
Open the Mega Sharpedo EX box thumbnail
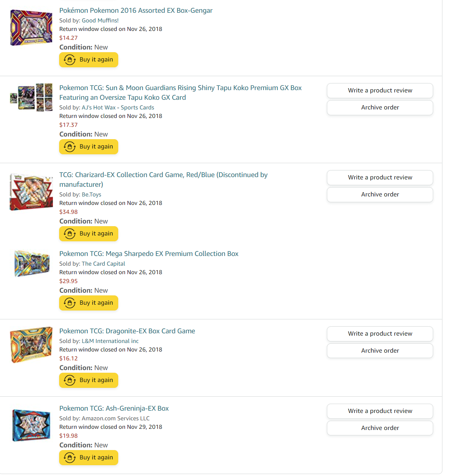tap(32, 263)
